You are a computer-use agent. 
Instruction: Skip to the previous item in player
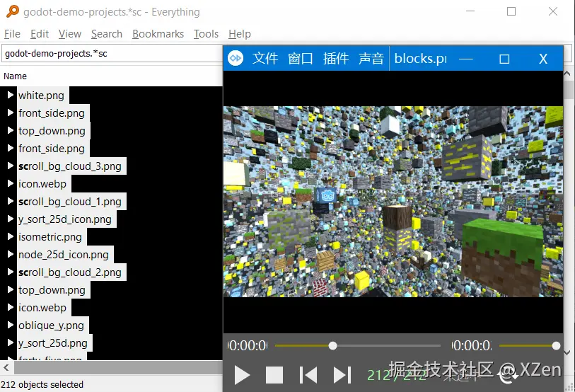click(x=308, y=375)
